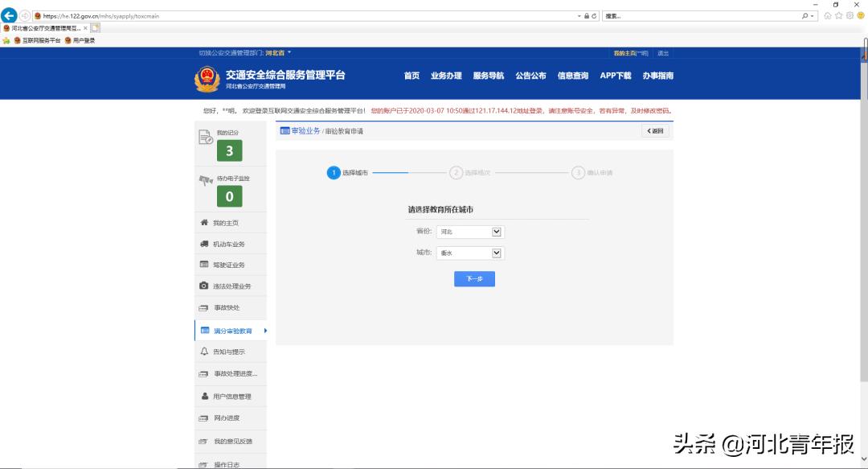Click the 返回 button on the right
This screenshot has height=469, width=868.
click(x=656, y=130)
